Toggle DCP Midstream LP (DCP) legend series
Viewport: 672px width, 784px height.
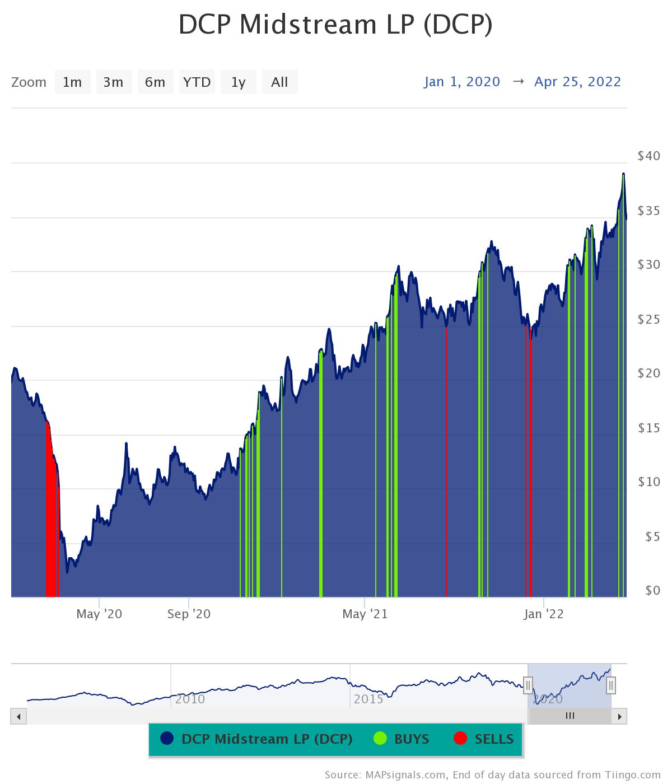(x=256, y=739)
